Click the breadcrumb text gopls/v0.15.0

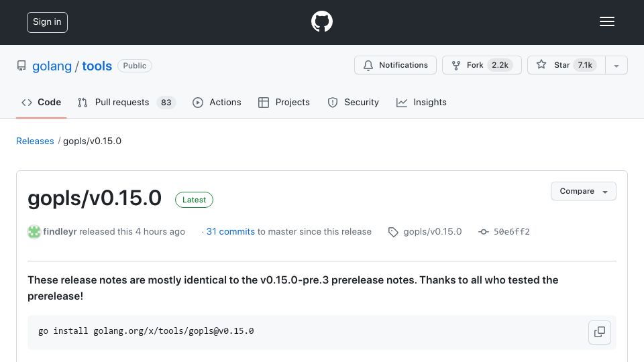(x=92, y=141)
